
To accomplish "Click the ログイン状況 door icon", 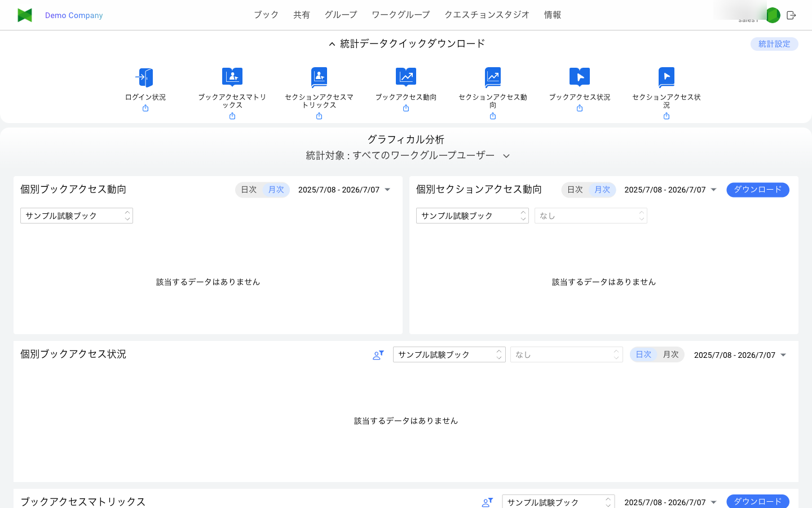I will click(145, 77).
